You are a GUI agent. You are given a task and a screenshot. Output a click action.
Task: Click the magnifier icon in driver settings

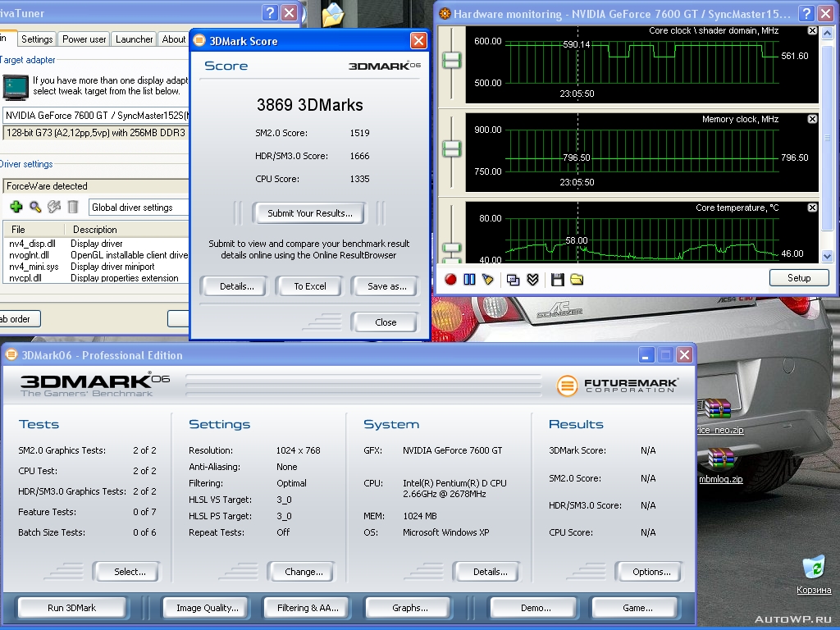coord(35,207)
